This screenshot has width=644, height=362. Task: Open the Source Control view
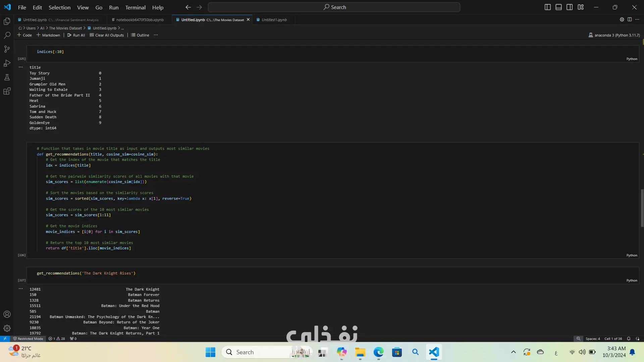click(x=7, y=49)
